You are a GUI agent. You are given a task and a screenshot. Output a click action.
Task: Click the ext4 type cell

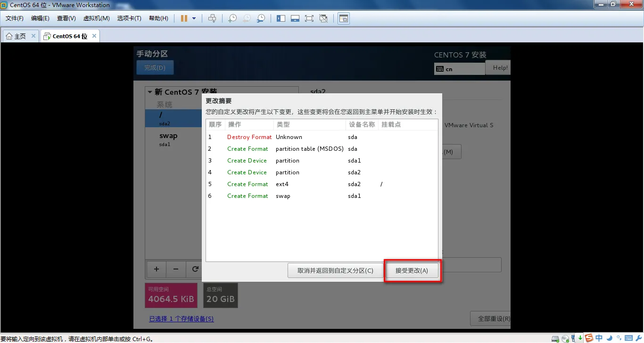(282, 184)
